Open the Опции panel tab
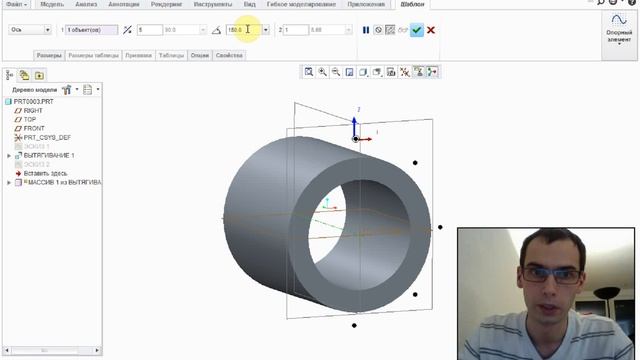640x360 pixels. (x=200, y=56)
